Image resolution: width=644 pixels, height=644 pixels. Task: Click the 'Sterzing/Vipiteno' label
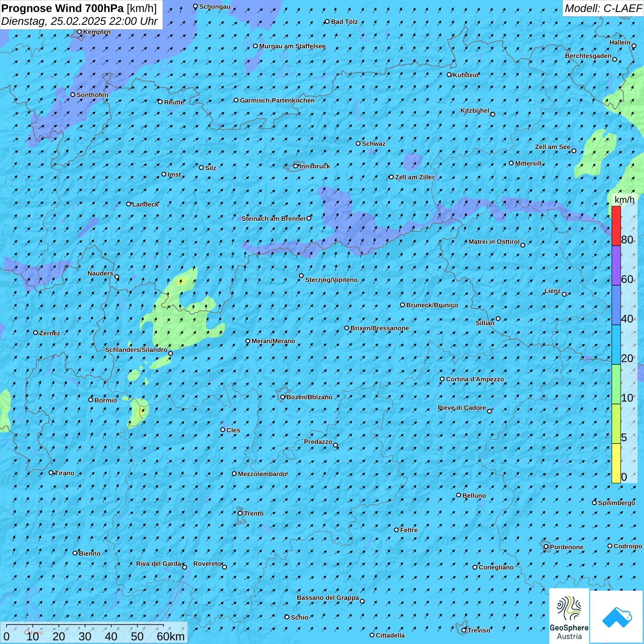[331, 280]
